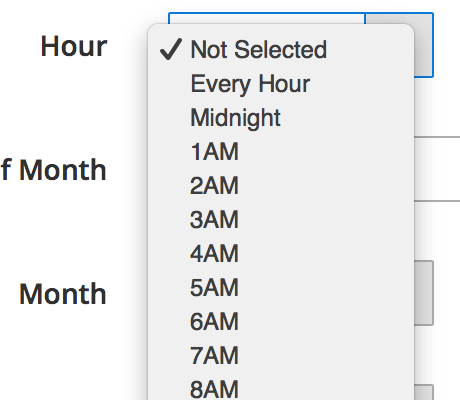Click the Day of Month input field
This screenshot has width=460, height=400.
437,169
